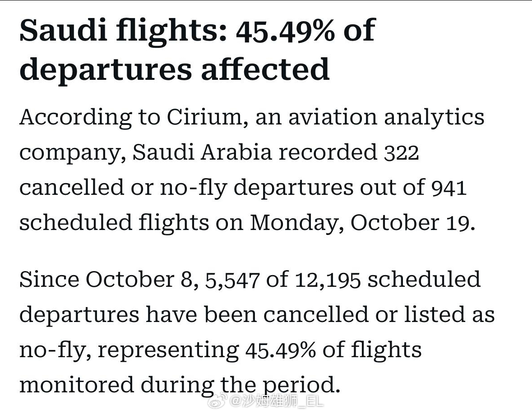Click the Weibo logo watermark icon

217,401
